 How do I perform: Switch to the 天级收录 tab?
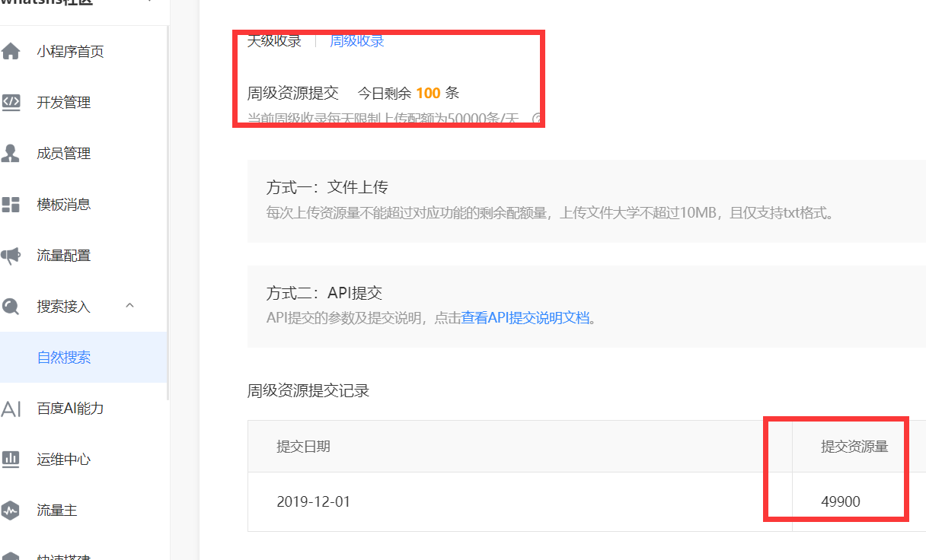[x=274, y=41]
